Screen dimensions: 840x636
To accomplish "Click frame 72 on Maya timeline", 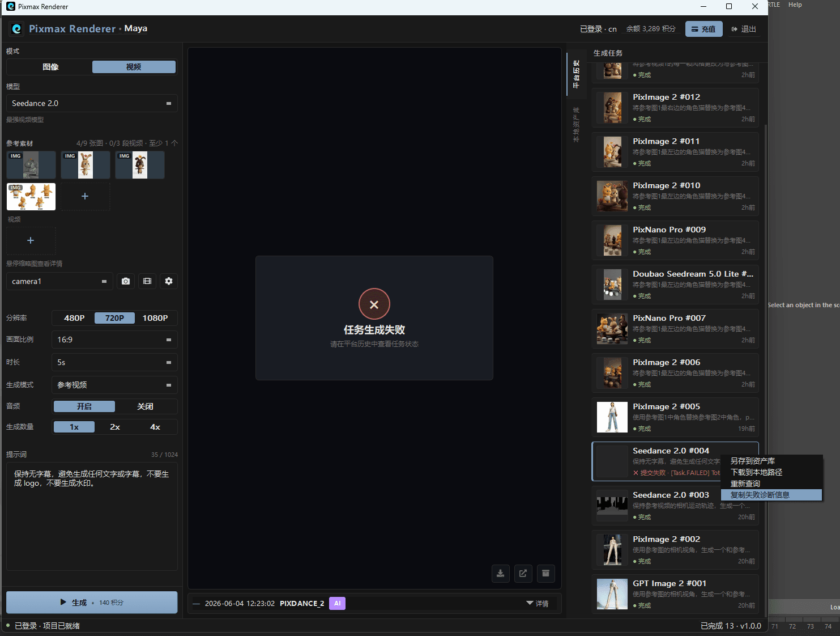I will coord(792,626).
